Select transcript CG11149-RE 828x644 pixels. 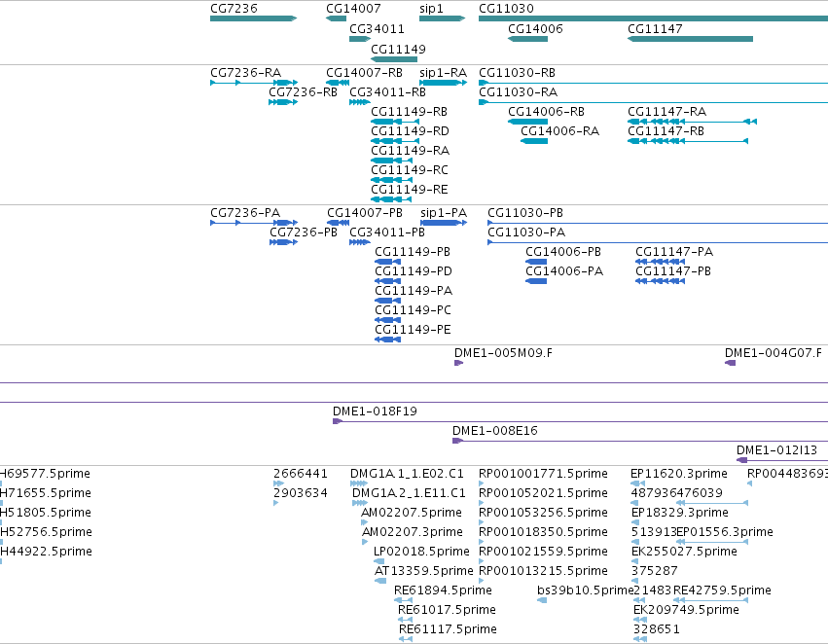tap(410, 189)
